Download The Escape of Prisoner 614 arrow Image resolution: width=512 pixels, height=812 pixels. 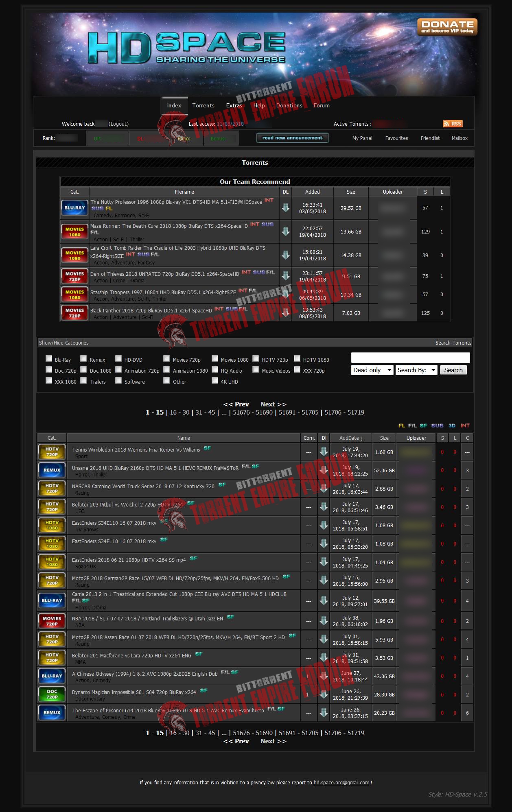click(324, 713)
